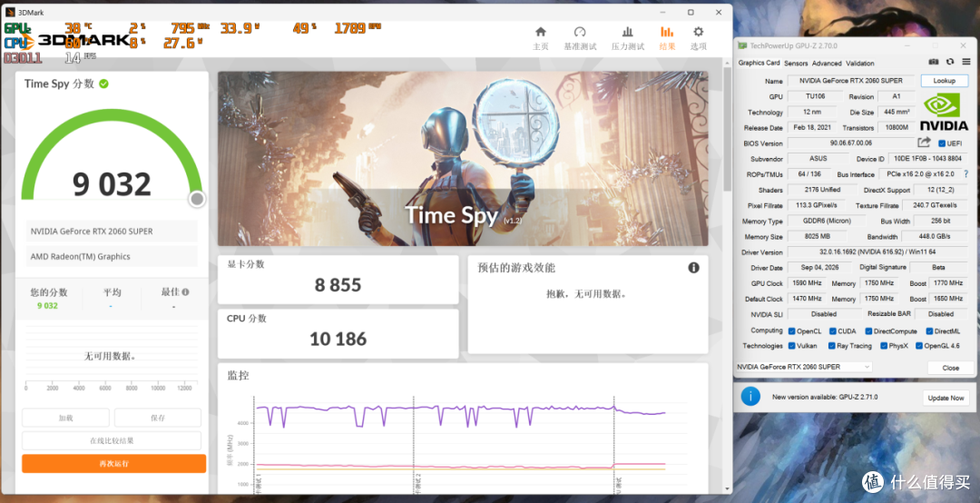Click the Resizable BAR Disabled field
The image size is (980, 503).
[941, 314]
